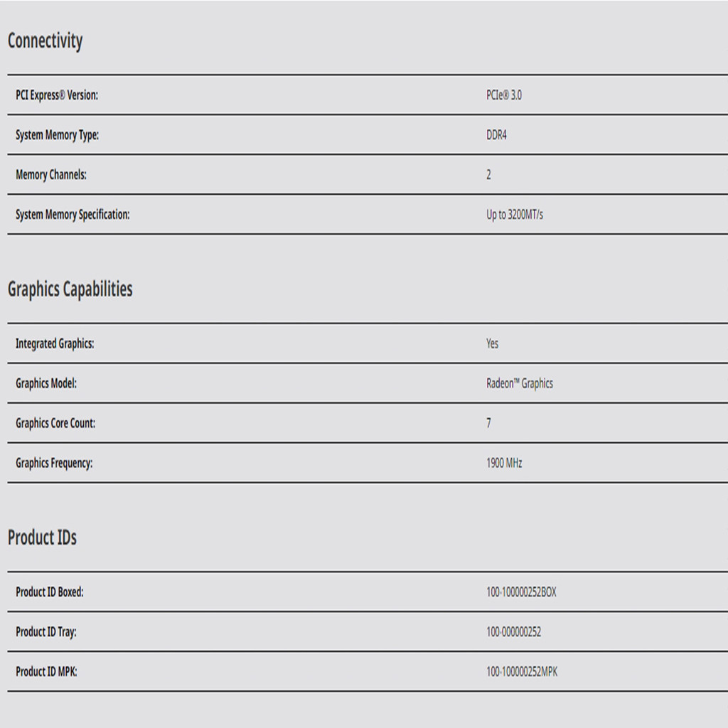Click the Graphics Frequency label
Screen dimensions: 728x728
click(x=54, y=464)
